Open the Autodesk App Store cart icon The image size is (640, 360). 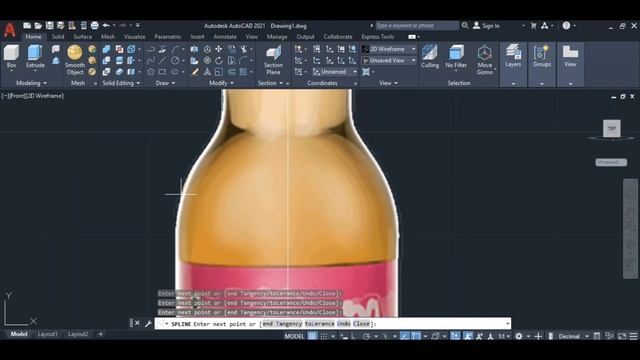(533, 26)
